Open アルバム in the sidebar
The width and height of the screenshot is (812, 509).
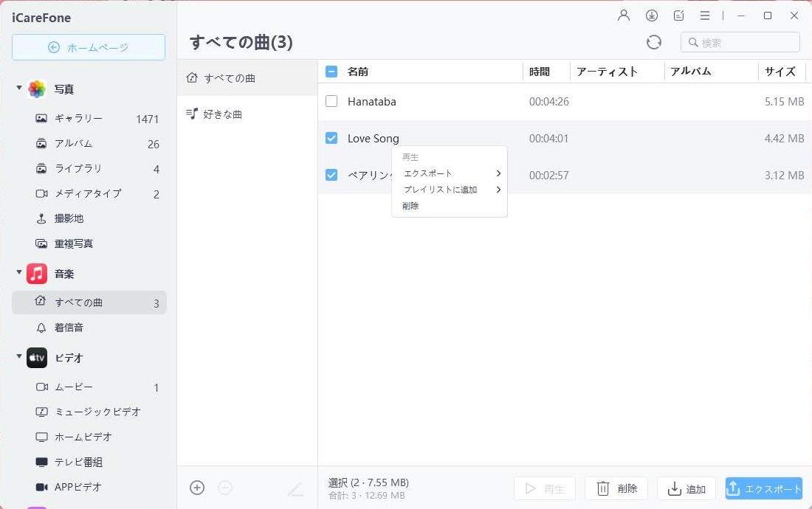click(89, 143)
